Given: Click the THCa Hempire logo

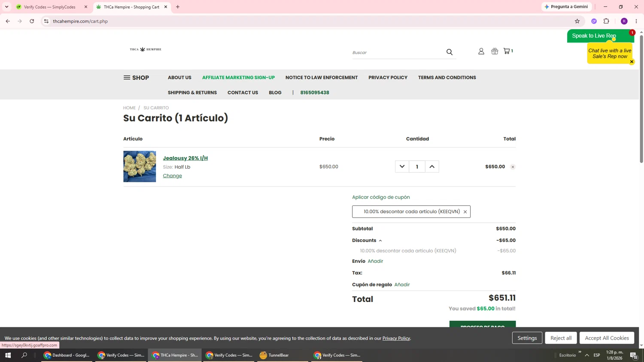Looking at the screenshot, I should (146, 49).
